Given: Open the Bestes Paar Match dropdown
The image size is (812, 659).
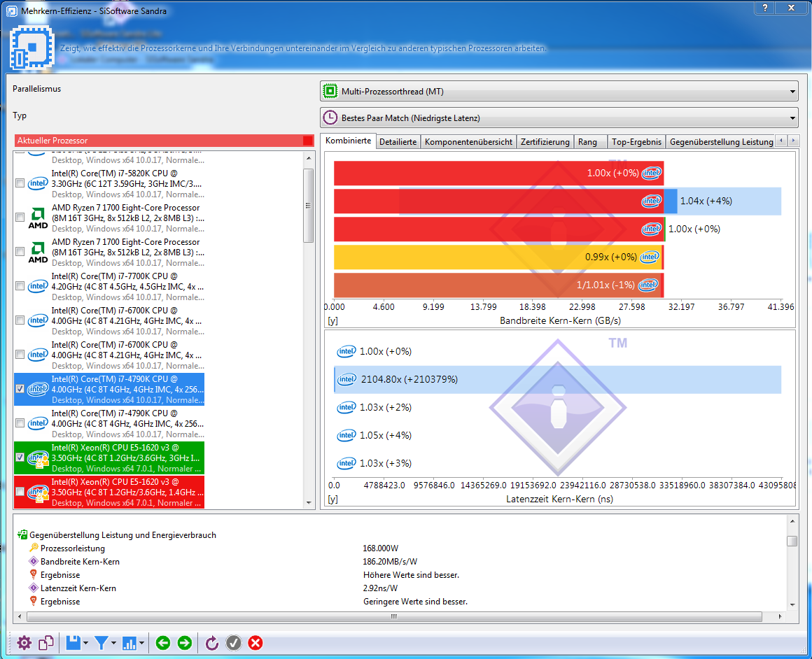Looking at the screenshot, I should pos(559,118).
